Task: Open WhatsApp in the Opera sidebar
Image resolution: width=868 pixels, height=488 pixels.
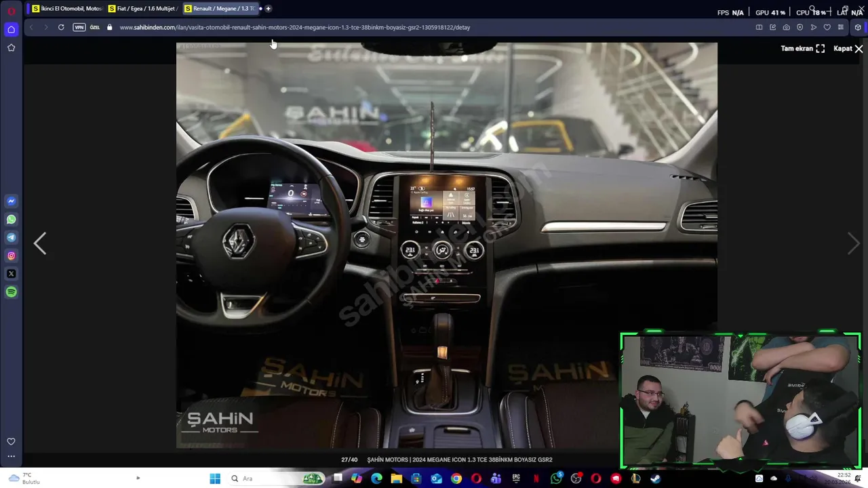Action: (x=11, y=220)
